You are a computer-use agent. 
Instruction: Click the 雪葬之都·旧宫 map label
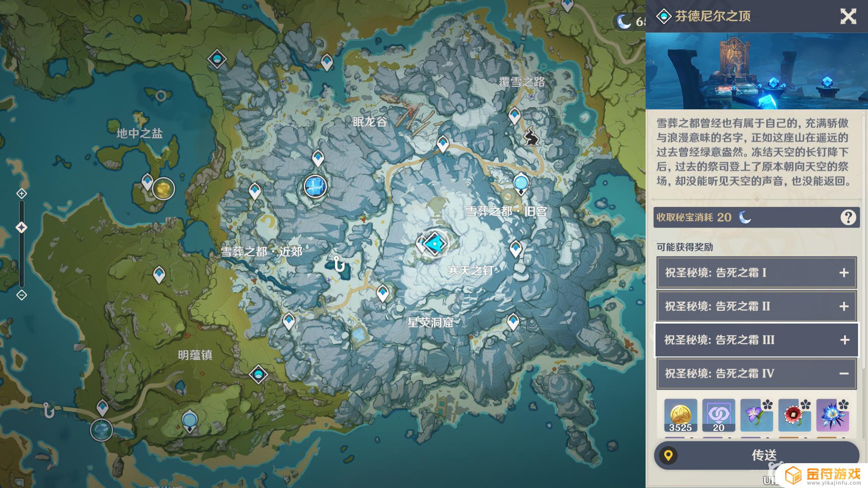pos(506,211)
